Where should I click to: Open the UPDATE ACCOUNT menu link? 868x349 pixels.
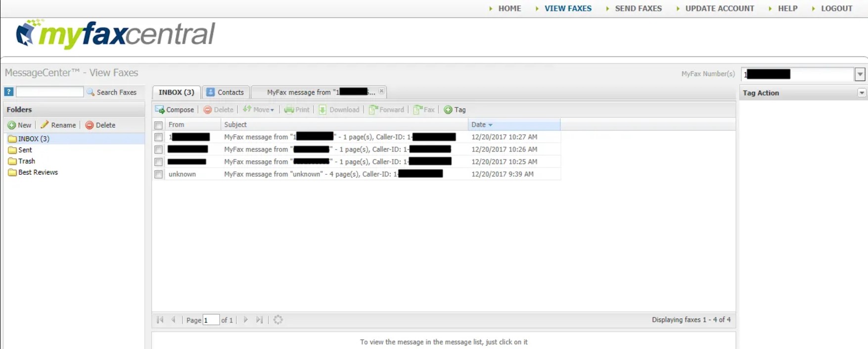pos(720,8)
